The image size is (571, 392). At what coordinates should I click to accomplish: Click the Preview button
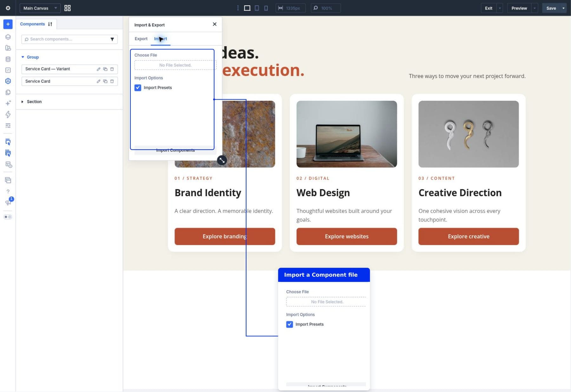point(519,8)
